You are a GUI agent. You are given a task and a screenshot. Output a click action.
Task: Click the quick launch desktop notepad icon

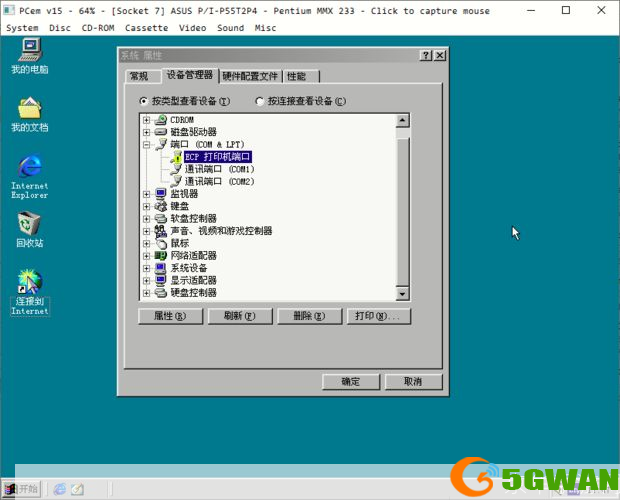78,489
